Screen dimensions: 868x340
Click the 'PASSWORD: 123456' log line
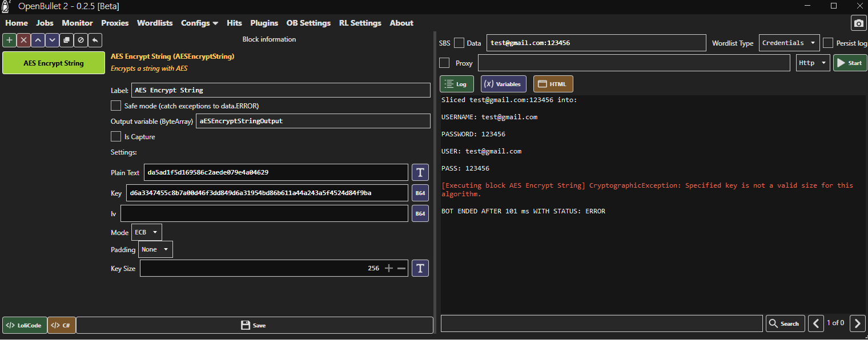(x=473, y=134)
